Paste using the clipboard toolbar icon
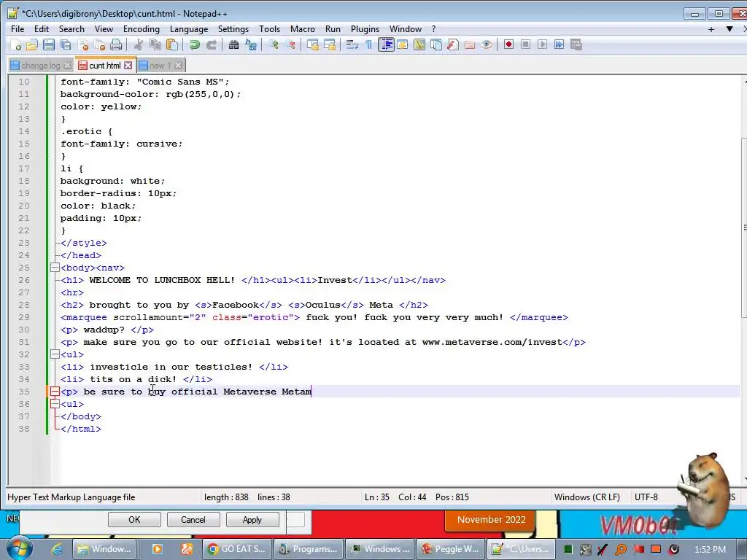This screenshot has width=747, height=560. coord(172,44)
